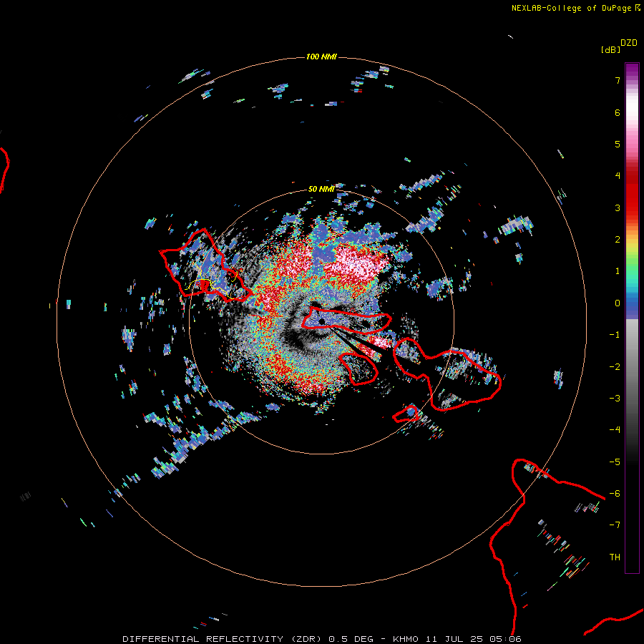
Task: Click the -2 value on the color scale
Action: point(615,367)
